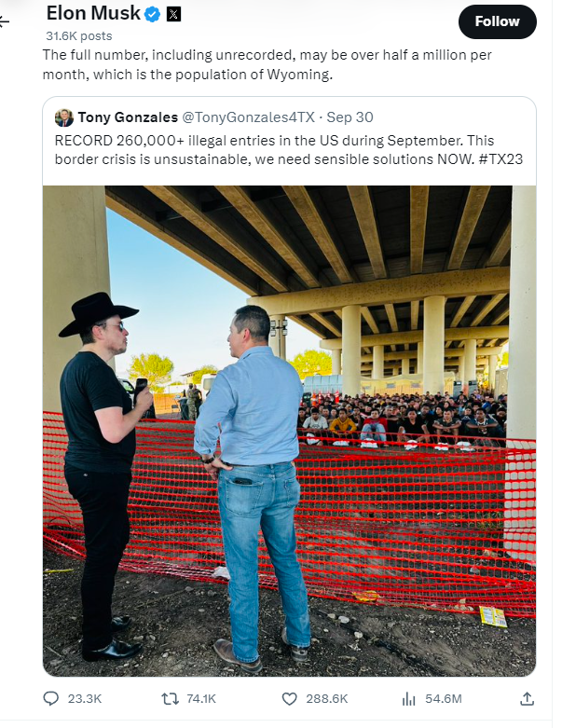Screen dimensions: 562x728
Task: Open the Sep 30 timestamp link
Action: (x=349, y=117)
